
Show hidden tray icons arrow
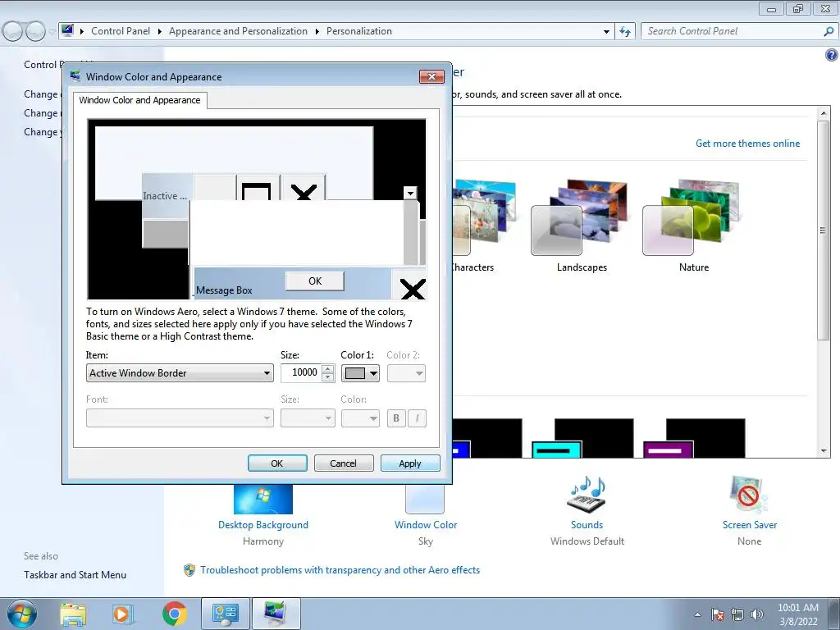[697, 614]
